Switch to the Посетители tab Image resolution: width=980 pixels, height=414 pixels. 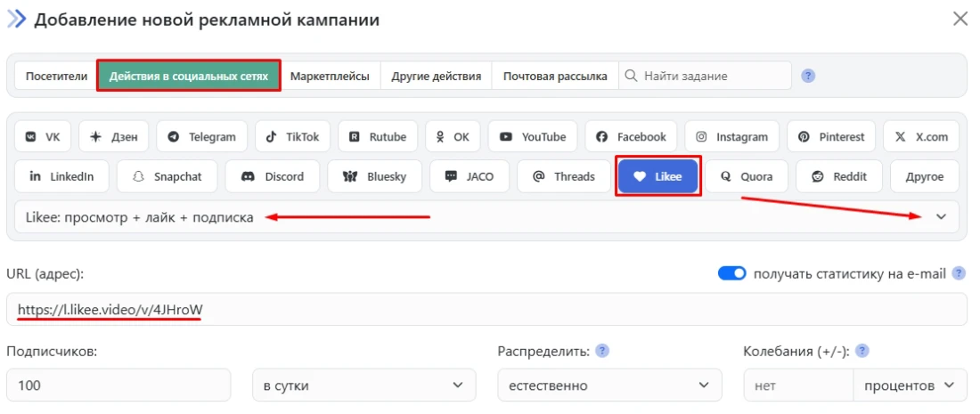[56, 77]
